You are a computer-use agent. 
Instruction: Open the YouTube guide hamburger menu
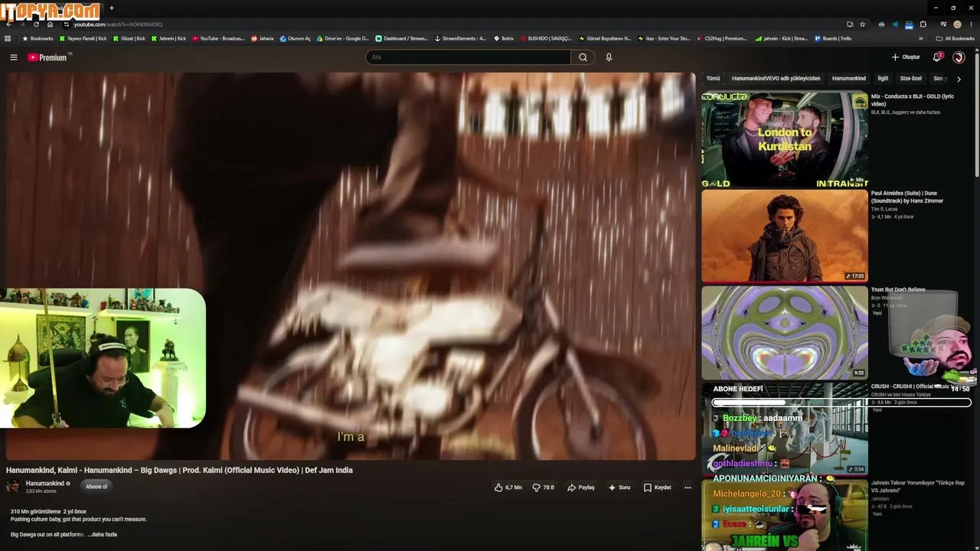[x=13, y=57]
